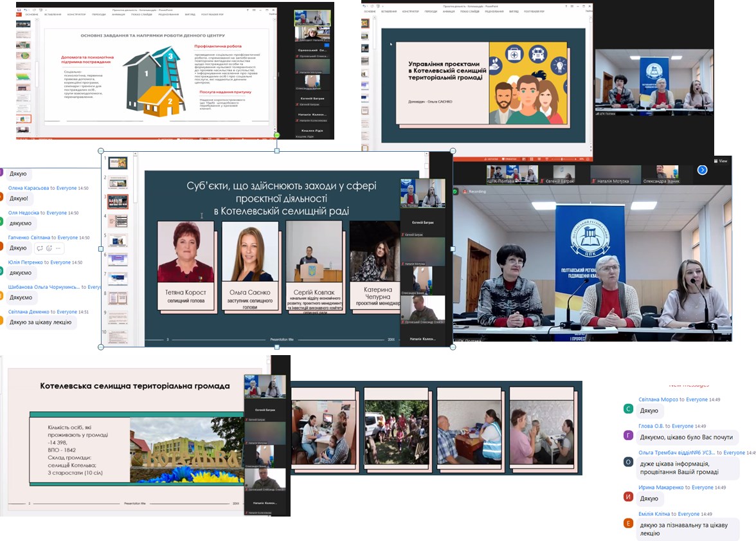Open ВСТАВЛЕННЯ tab in day-center slide window

point(53,15)
